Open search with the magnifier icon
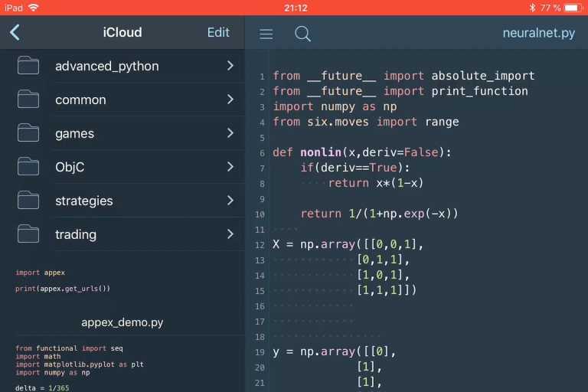Image resolution: width=588 pixels, height=392 pixels. pos(302,34)
